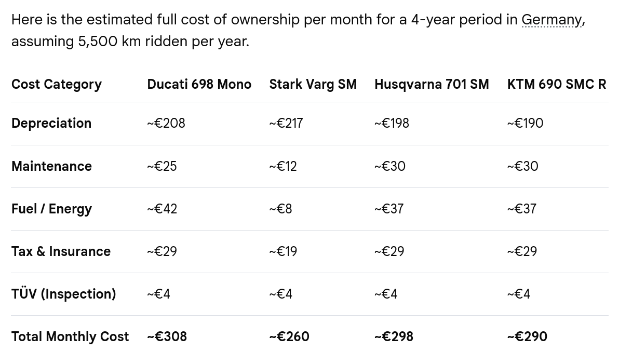The image size is (619, 364).
Task: Click the Stark Varg SM column header
Action: tap(313, 84)
